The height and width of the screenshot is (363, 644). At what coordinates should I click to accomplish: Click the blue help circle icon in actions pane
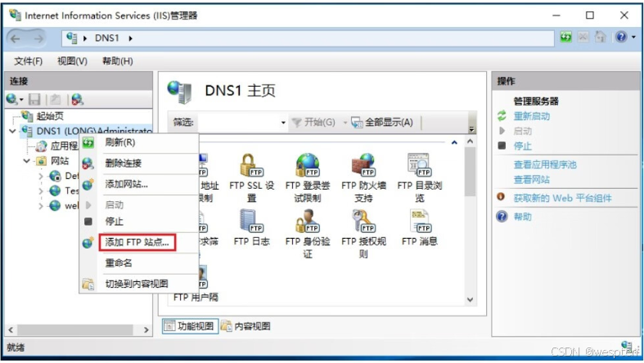(502, 216)
